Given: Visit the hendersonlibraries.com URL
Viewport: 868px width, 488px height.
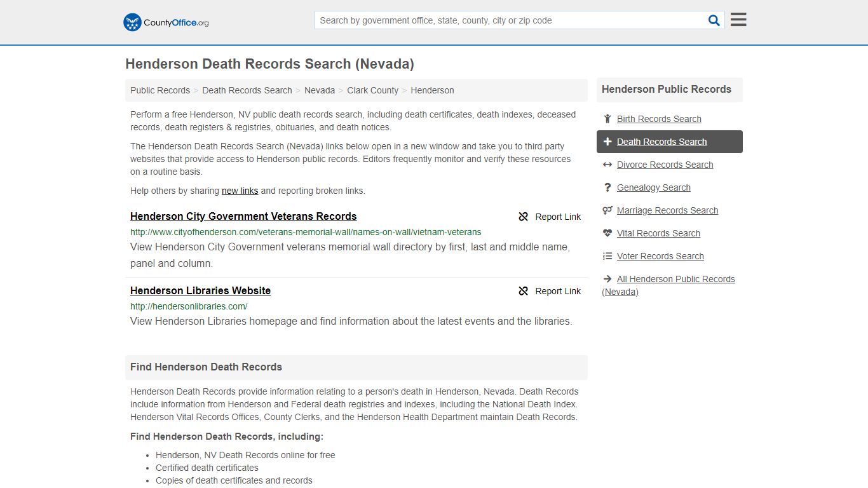Looking at the screenshot, I should [189, 306].
